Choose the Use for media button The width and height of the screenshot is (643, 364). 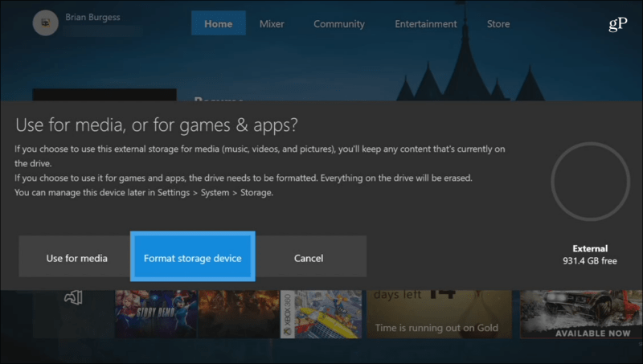coord(76,258)
